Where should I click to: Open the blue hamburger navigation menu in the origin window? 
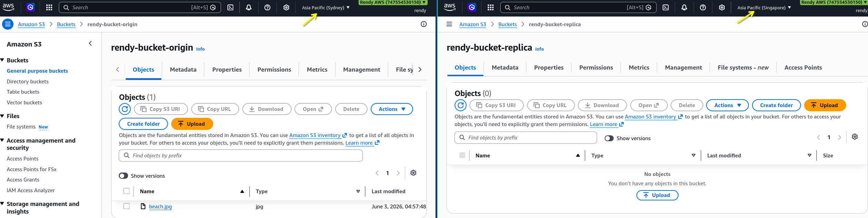(x=8, y=24)
